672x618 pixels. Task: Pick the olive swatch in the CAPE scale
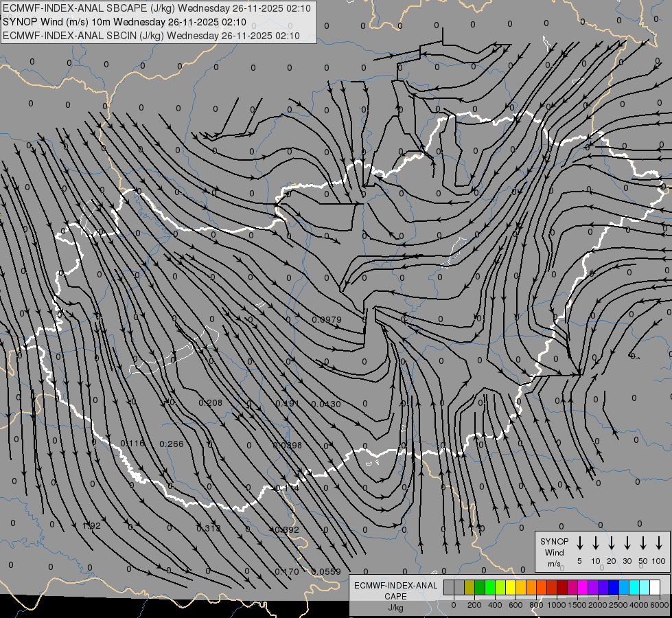[470, 587]
